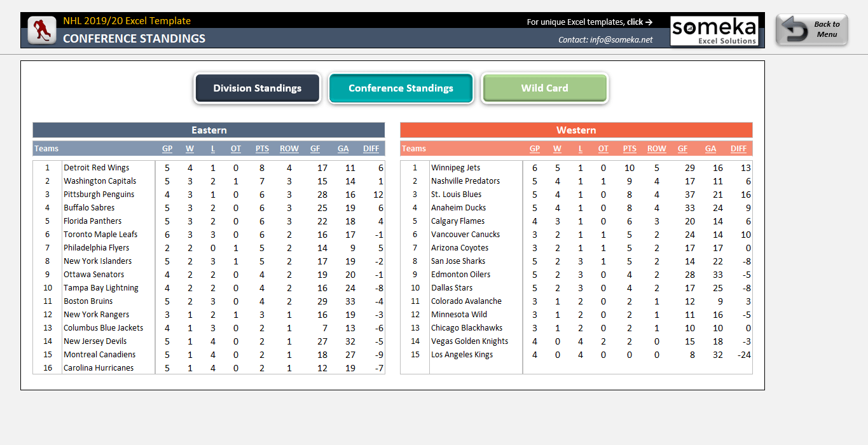Viewport: 868px width, 445px height.
Task: Select the Edmonton Oilers team name
Action: click(x=461, y=275)
